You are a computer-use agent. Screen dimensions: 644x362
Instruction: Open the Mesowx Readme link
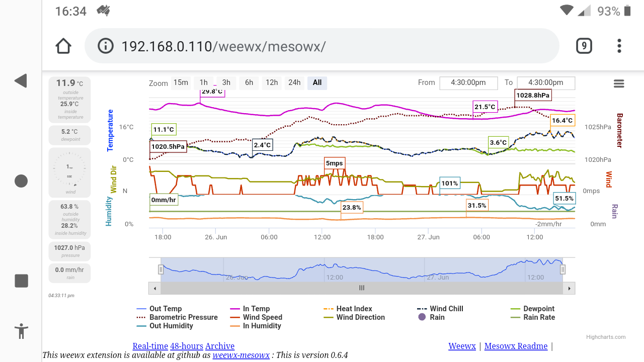pyautogui.click(x=516, y=346)
